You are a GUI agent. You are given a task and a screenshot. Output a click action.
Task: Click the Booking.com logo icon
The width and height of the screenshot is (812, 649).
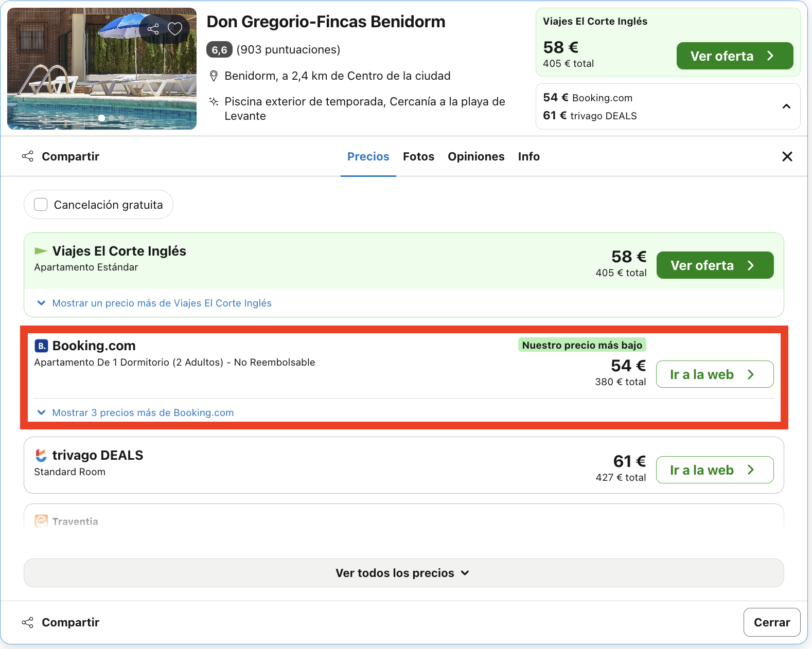click(x=41, y=346)
